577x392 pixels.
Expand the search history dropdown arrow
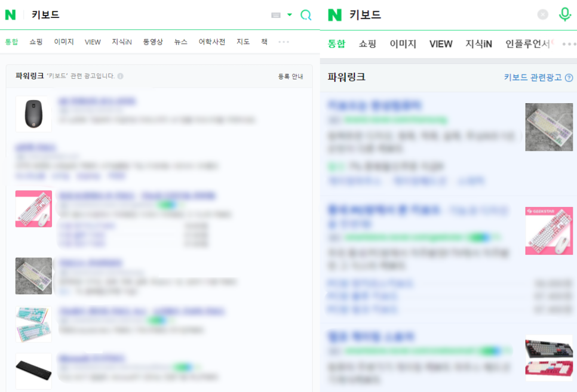point(290,15)
